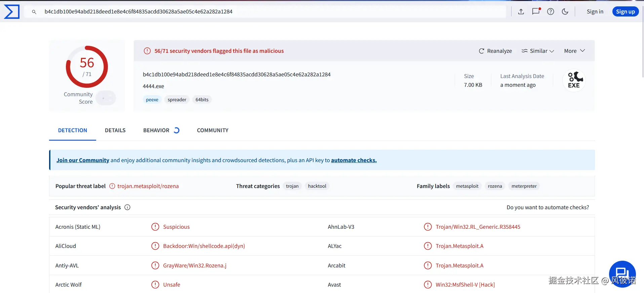Screen dimensions: 644x293
Task: Open the Community tab
Action: [x=212, y=131]
